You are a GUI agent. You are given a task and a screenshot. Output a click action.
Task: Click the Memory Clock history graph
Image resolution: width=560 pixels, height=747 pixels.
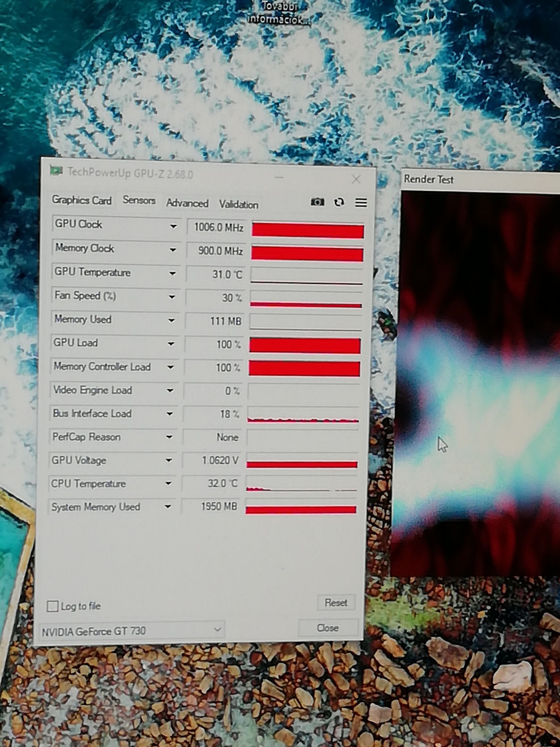[x=307, y=253]
